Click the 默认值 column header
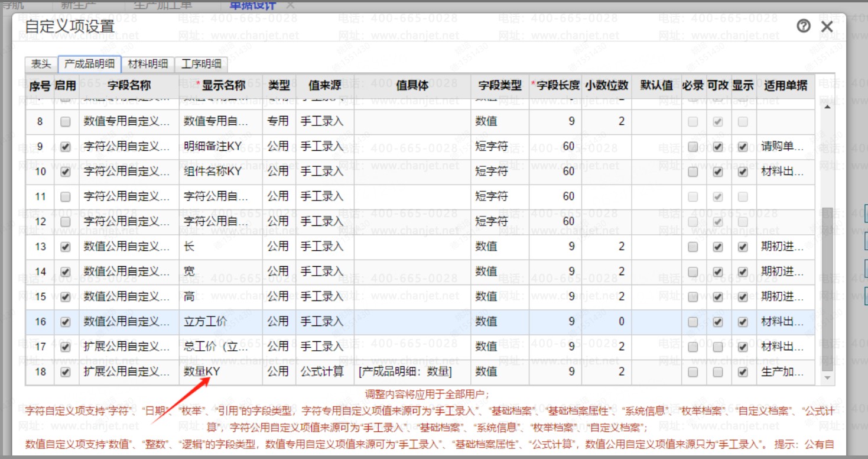 coord(656,85)
